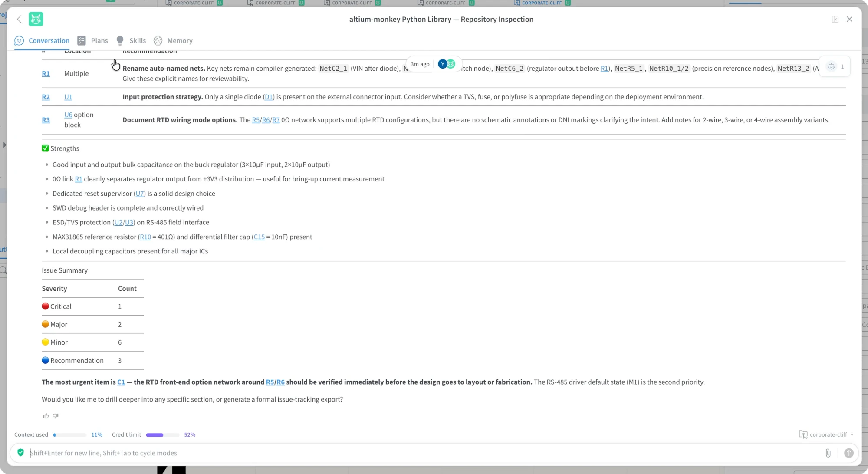Click the Minor severity count 6
868x474 pixels.
[120, 342]
